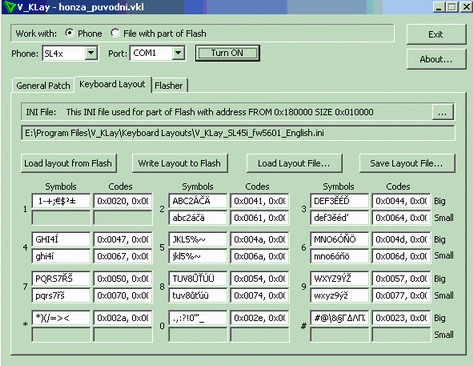Click key 6 Small codes field 0x006d
Viewport: 473px width, 366px height.
[401, 256]
